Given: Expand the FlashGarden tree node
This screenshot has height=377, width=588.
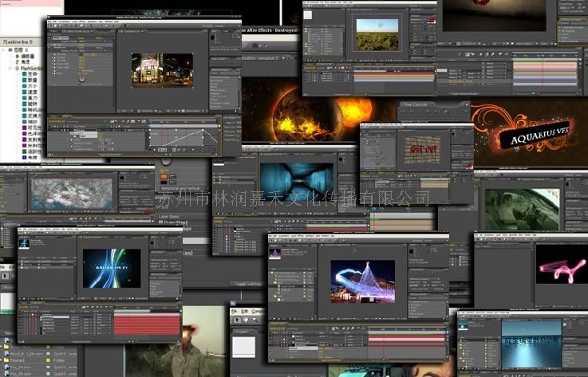Looking at the screenshot, I should click(x=9, y=68).
